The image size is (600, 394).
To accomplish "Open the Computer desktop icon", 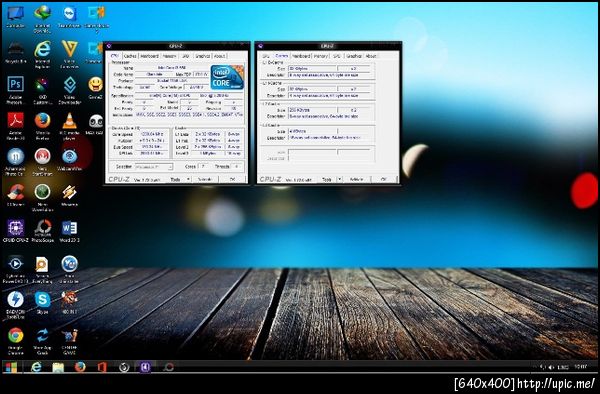I will coord(15,16).
